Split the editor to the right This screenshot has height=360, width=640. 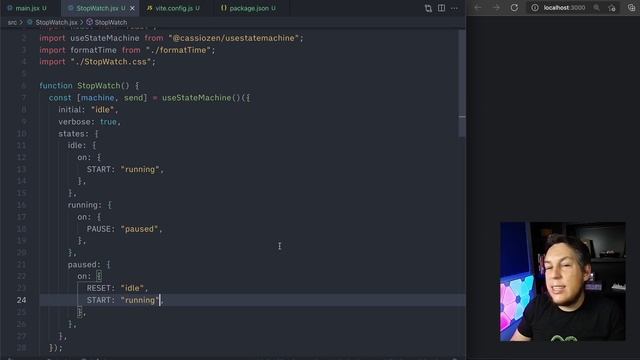pyautogui.click(x=442, y=8)
